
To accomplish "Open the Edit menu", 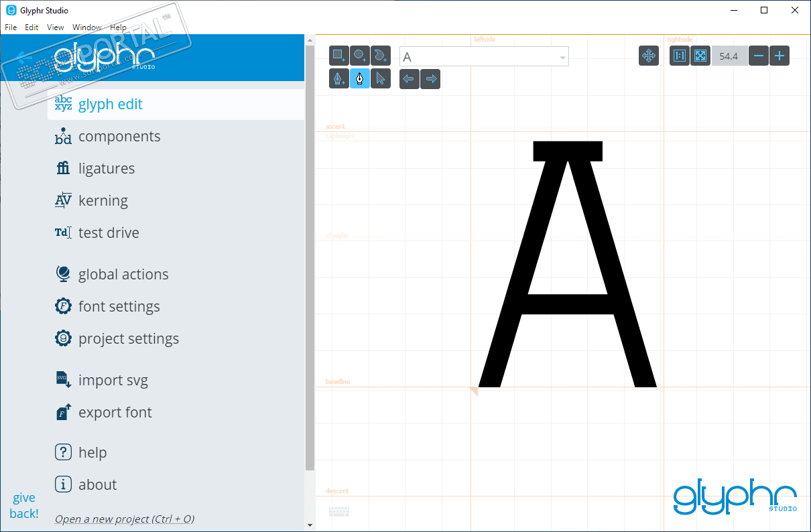I will 32,27.
